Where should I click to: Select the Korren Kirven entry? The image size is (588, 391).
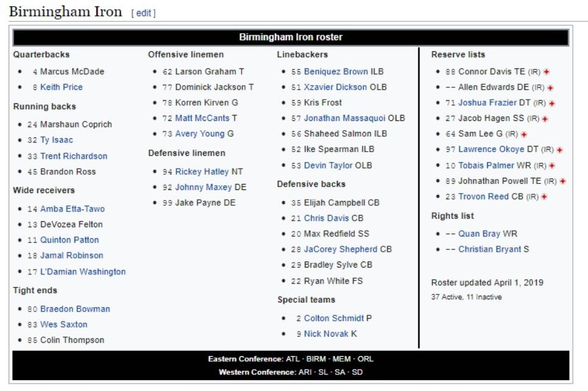click(x=201, y=103)
